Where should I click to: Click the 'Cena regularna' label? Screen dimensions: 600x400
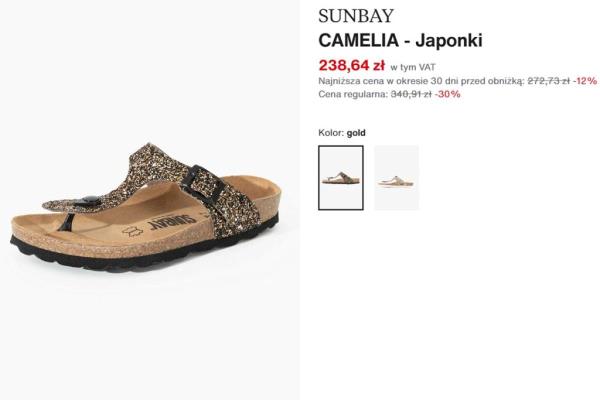click(x=353, y=94)
